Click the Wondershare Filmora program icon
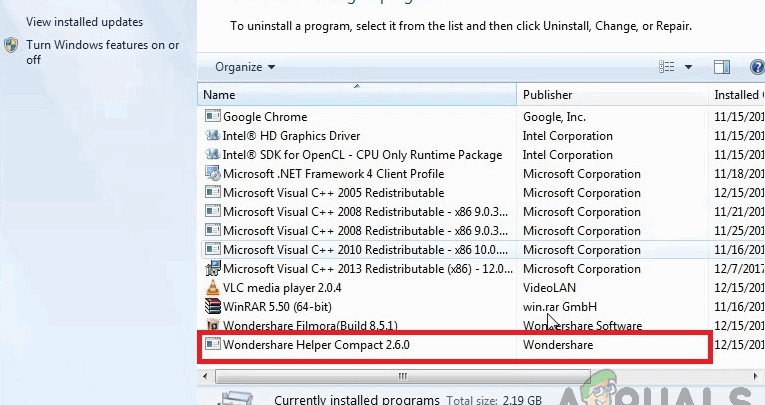The width and height of the screenshot is (765, 405). coord(211,326)
